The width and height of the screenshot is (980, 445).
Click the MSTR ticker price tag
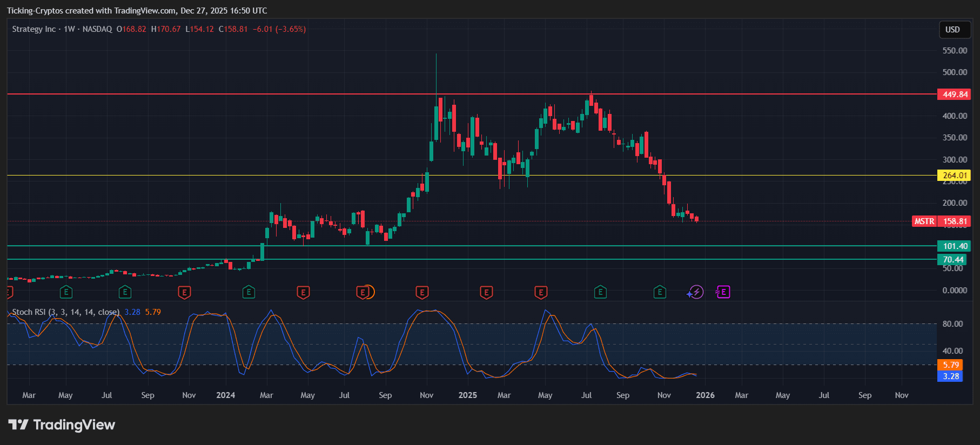924,221
